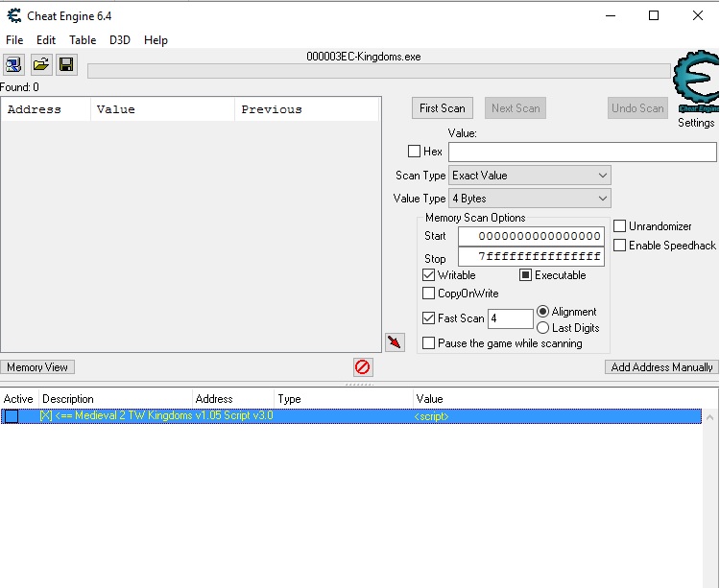The height and width of the screenshot is (588, 720).
Task: Open a cheat table via folder icon
Action: click(x=41, y=64)
